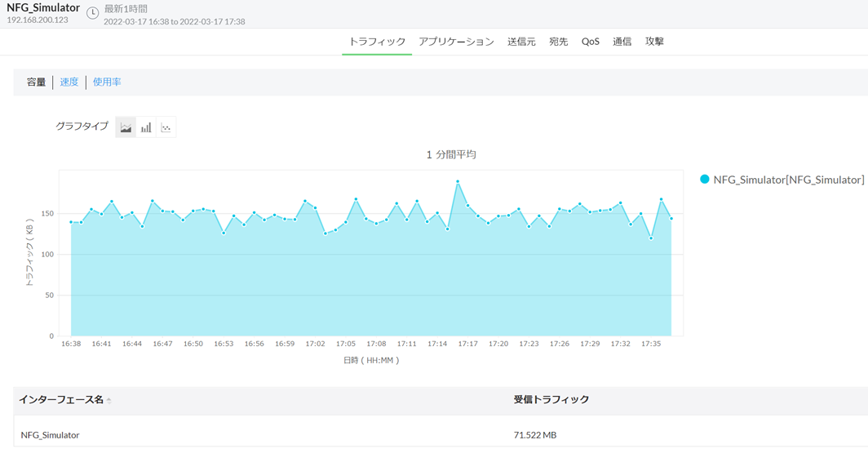Select the area chart graph type icon
The image size is (868, 449).
pos(126,127)
